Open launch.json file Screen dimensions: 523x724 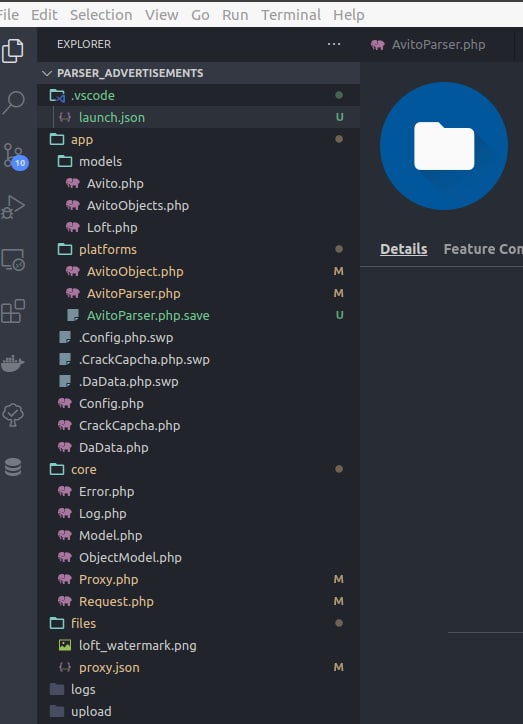click(198, 117)
